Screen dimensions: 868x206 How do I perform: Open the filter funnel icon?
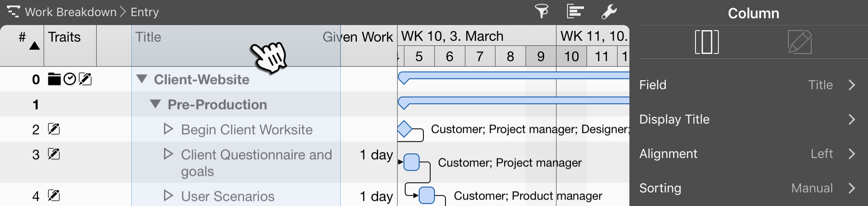tap(542, 11)
